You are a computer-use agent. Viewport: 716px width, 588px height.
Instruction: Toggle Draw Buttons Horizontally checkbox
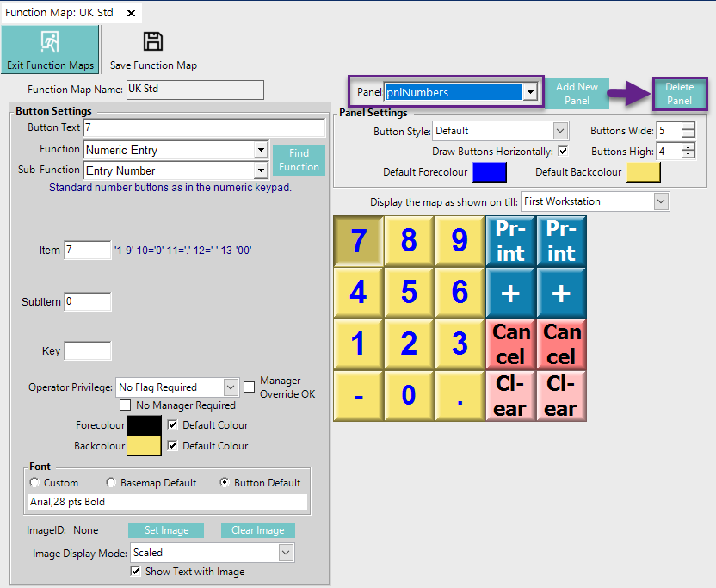coord(563,152)
